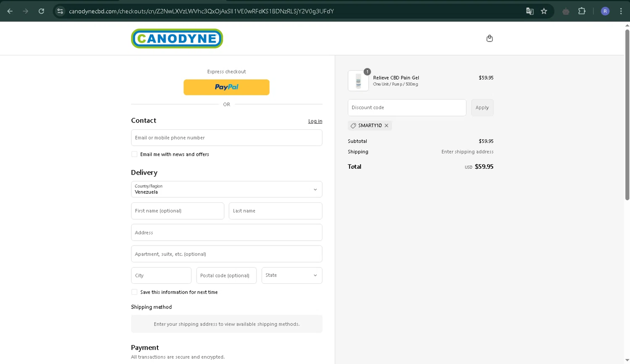
Task: Click the extension icon beside the bookmark star
Action: (x=566, y=11)
